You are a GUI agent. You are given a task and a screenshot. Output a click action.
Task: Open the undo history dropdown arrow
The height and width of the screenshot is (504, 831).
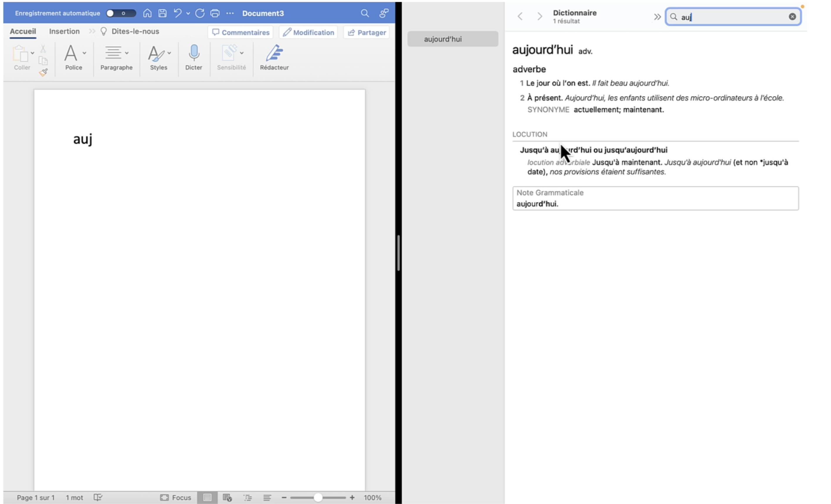(x=188, y=13)
